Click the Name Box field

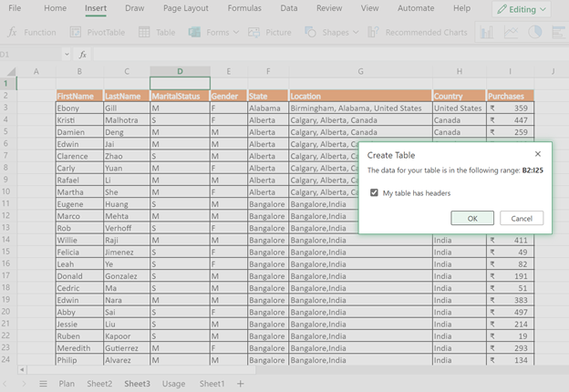pos(31,55)
